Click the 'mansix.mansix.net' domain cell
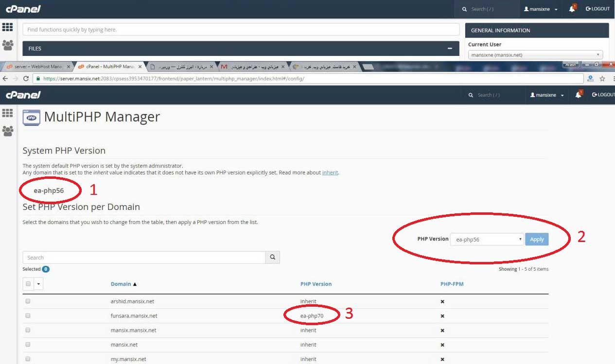Image resolution: width=615 pixels, height=364 pixels. click(133, 330)
